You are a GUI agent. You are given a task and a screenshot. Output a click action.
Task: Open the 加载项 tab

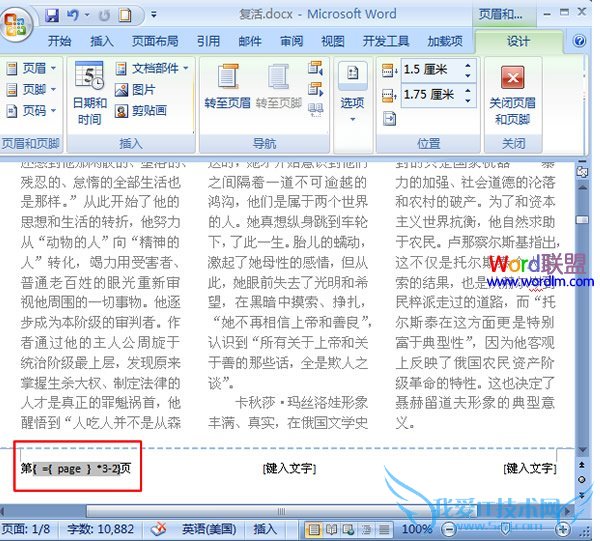pos(445,41)
